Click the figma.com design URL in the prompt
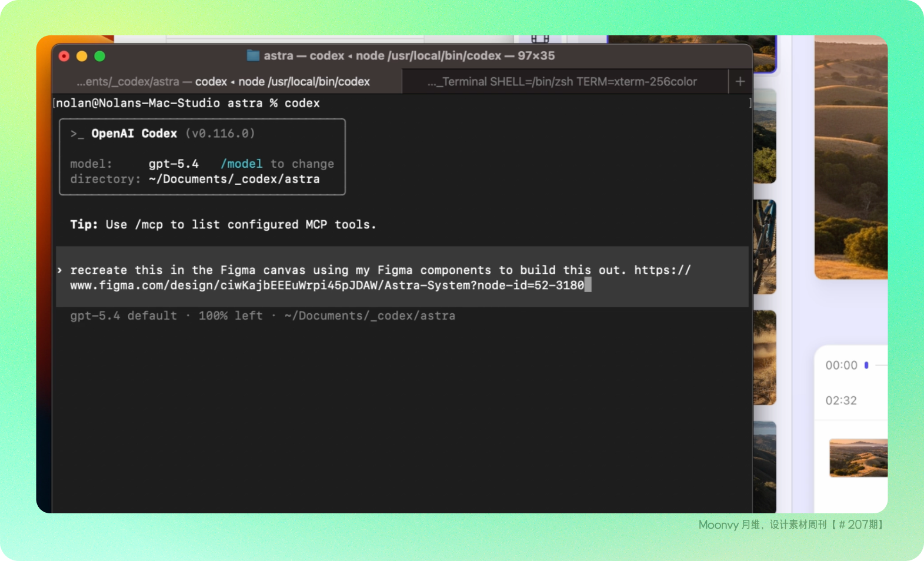The height and width of the screenshot is (561, 924). click(x=326, y=286)
